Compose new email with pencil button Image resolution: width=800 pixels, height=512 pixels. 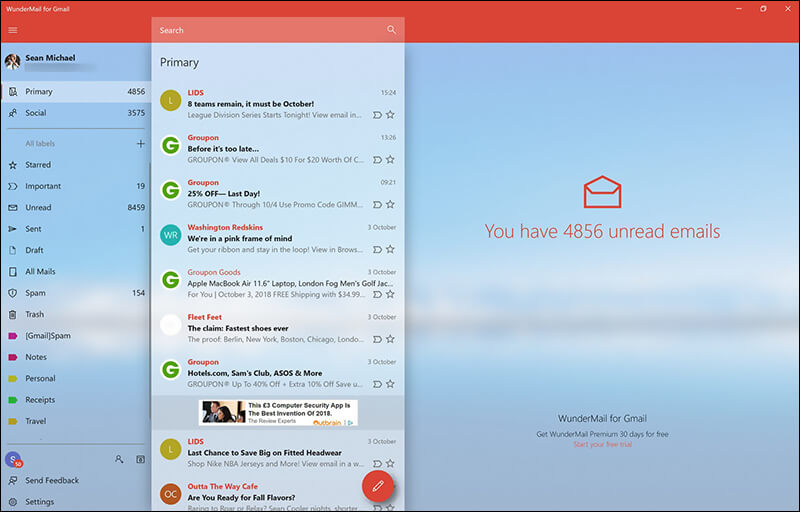378,487
